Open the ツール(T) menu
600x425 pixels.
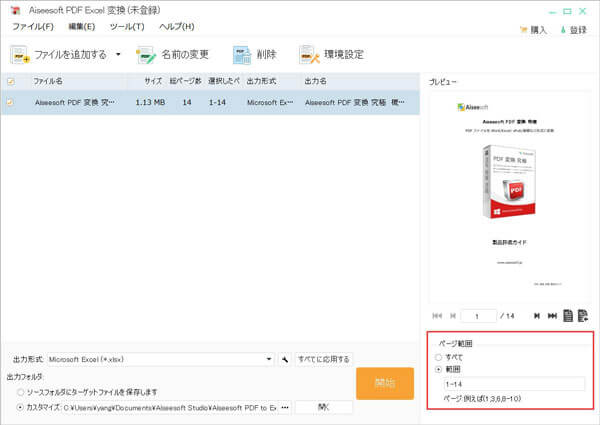tap(127, 26)
